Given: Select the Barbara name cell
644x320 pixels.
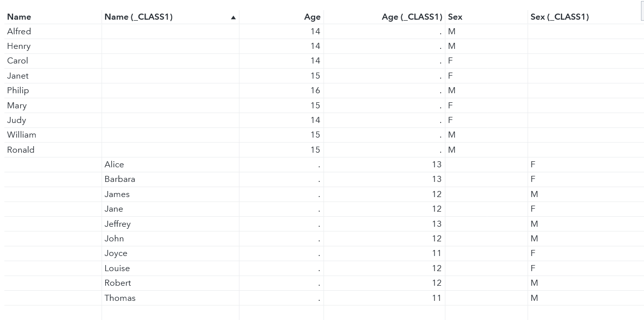Looking at the screenshot, I should tap(120, 179).
